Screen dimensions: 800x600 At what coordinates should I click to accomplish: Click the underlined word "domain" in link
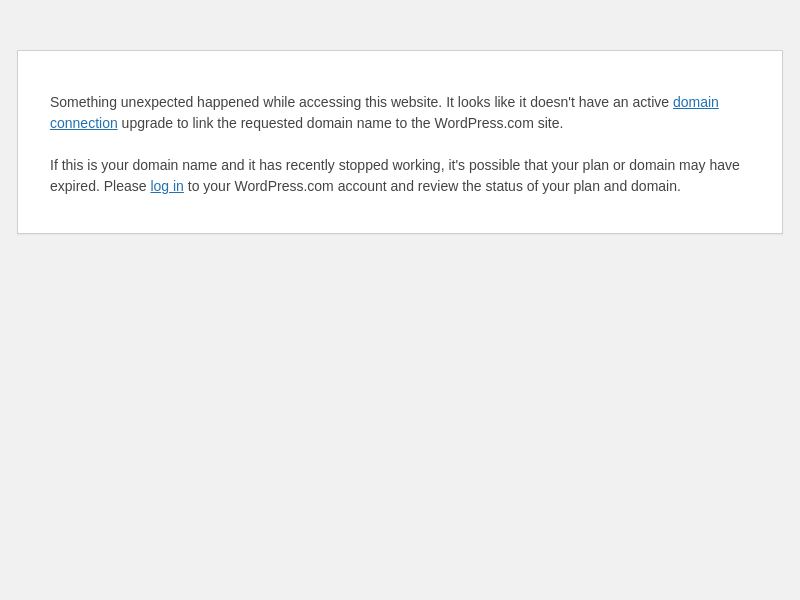click(695, 102)
